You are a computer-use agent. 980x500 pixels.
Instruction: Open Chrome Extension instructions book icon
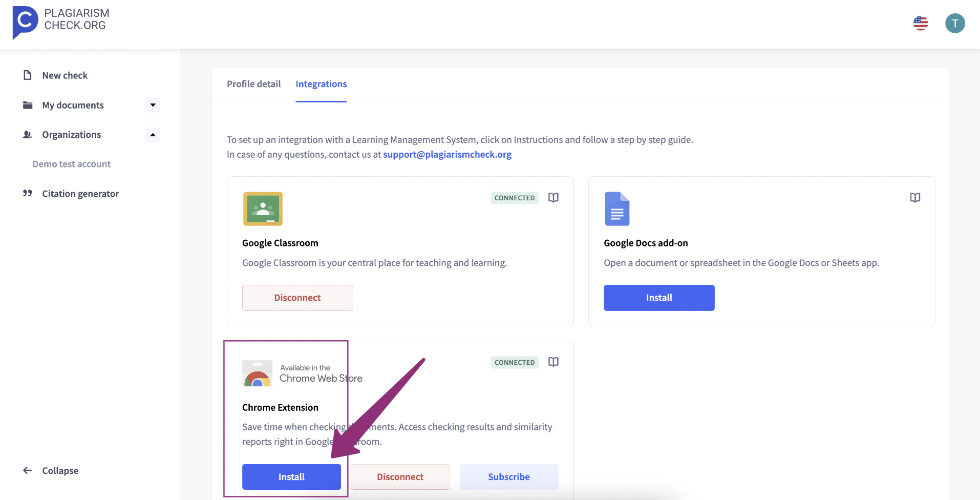553,362
